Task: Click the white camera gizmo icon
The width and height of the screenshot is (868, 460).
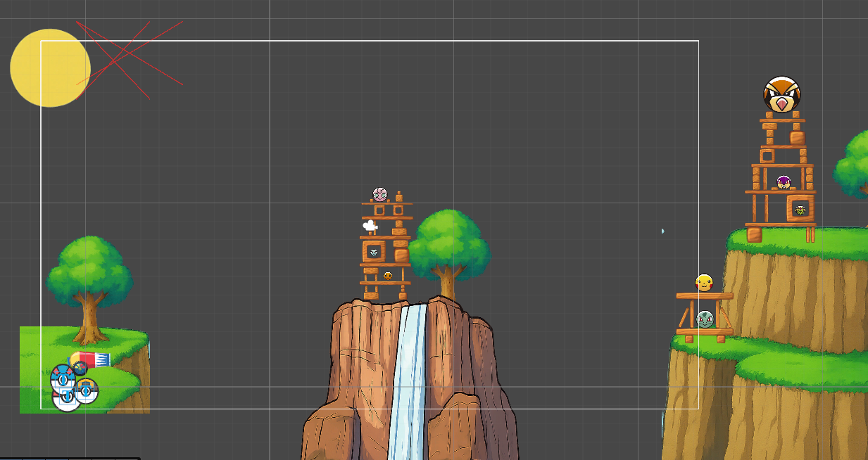Action: [370, 225]
